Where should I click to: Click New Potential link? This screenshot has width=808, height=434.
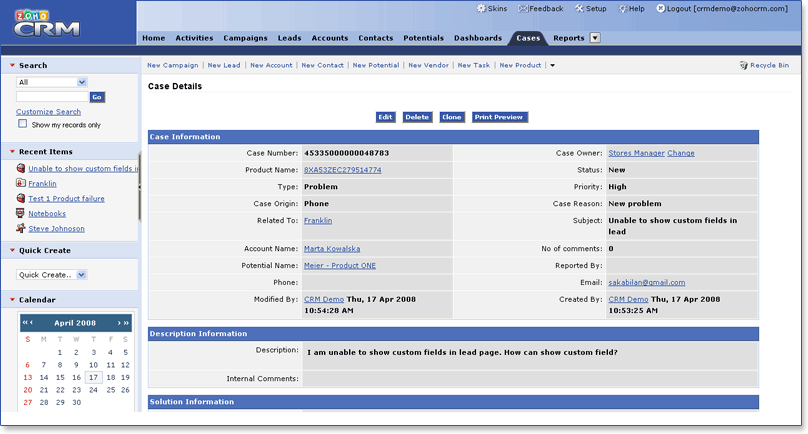[x=376, y=65]
